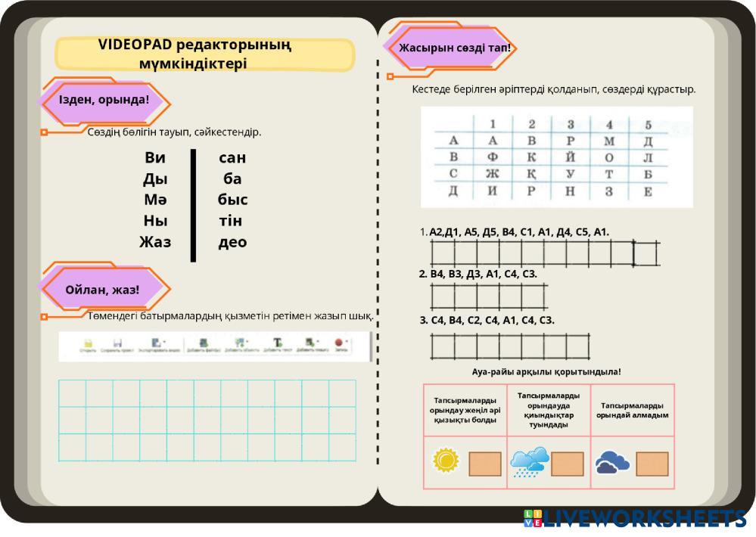Check the orange box beside dark cloud
756x537 pixels.
pos(652,464)
